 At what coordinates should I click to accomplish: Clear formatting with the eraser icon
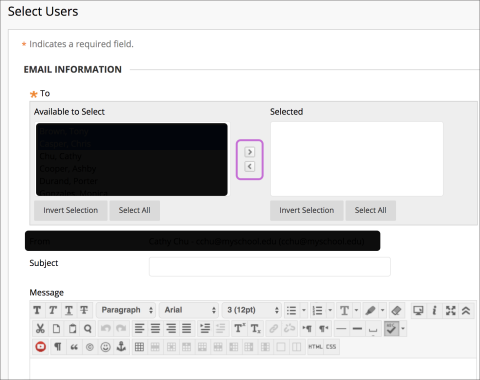(x=396, y=311)
